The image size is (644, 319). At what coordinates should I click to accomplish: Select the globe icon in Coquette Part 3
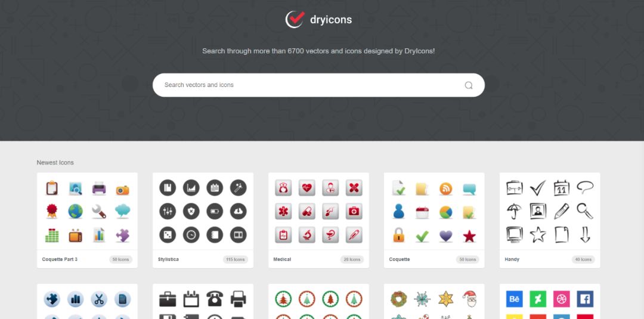click(x=76, y=211)
